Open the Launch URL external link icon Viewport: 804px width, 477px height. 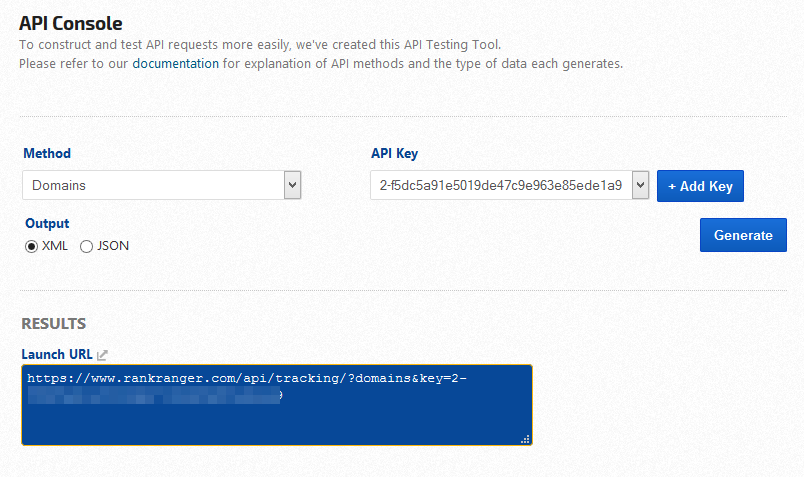(x=102, y=354)
